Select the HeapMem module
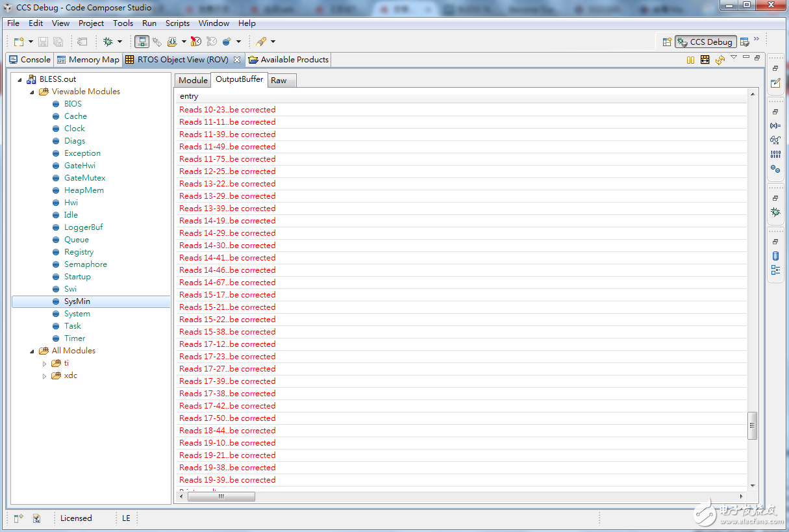 pyautogui.click(x=84, y=190)
